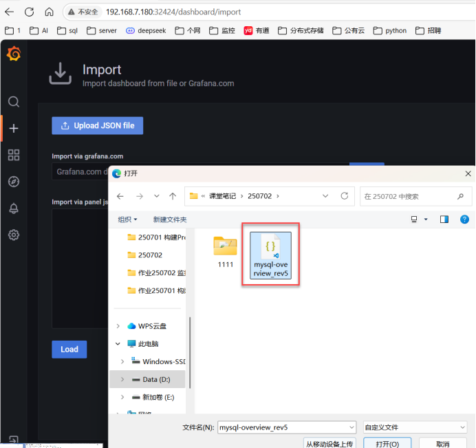Viewport: 476px width, 448px height.
Task: Click the file dialog help icon
Action: pos(464,220)
